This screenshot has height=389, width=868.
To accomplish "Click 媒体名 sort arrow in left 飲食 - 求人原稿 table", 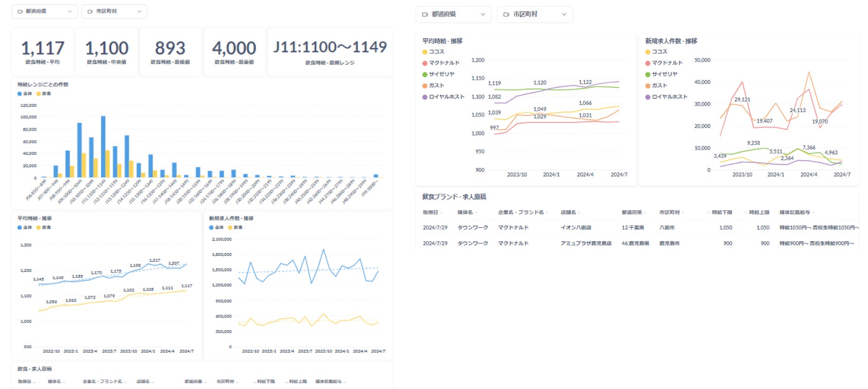I will (64, 382).
